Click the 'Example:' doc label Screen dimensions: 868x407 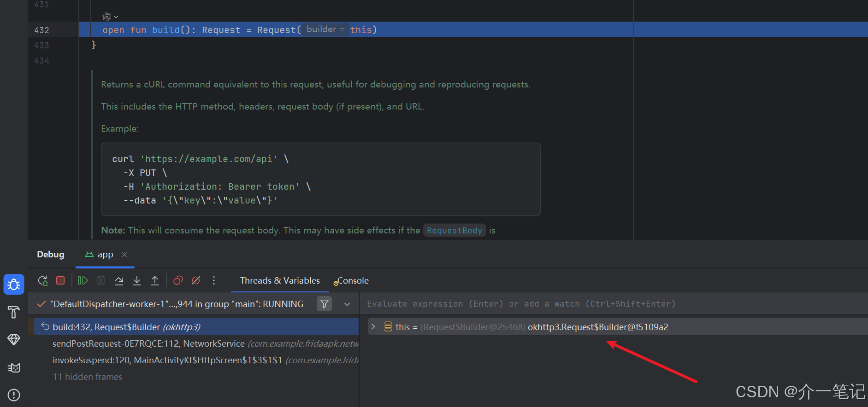120,128
